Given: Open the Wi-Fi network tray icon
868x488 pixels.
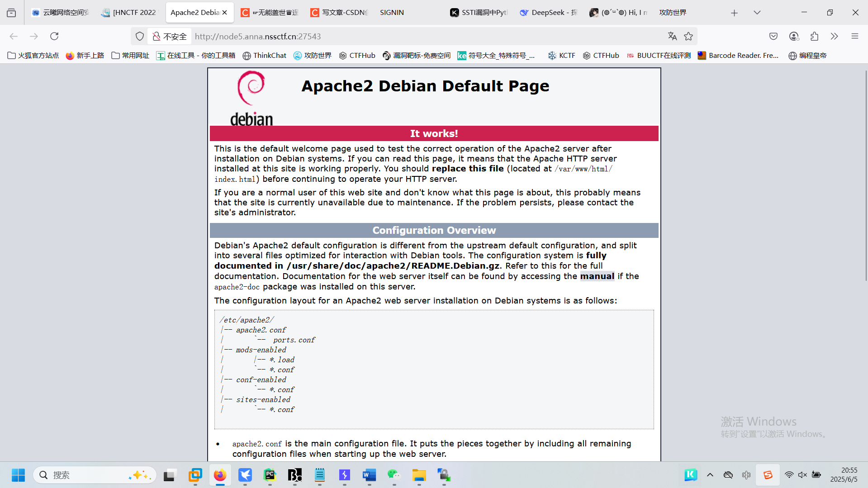Looking at the screenshot, I should click(789, 475).
